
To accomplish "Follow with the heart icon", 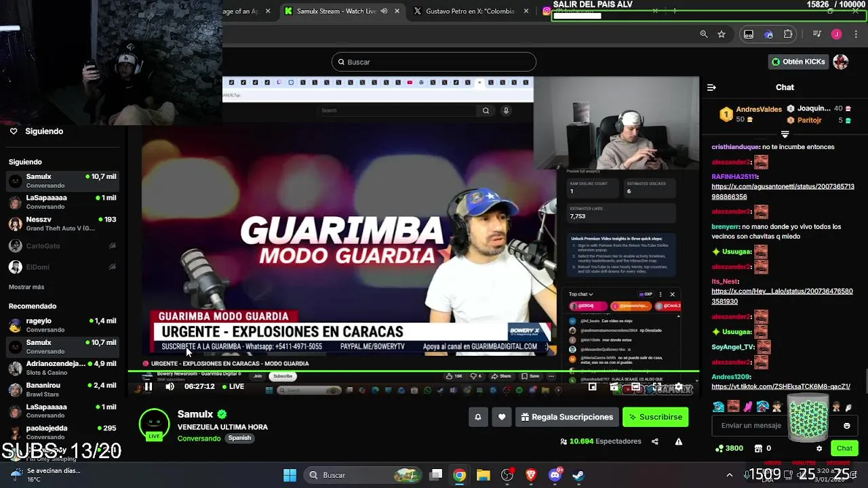I will [502, 417].
